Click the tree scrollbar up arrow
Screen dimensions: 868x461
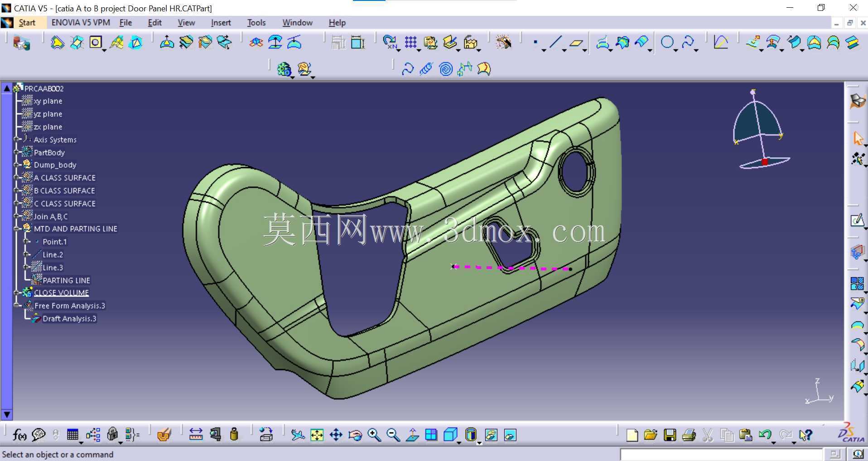pos(7,88)
